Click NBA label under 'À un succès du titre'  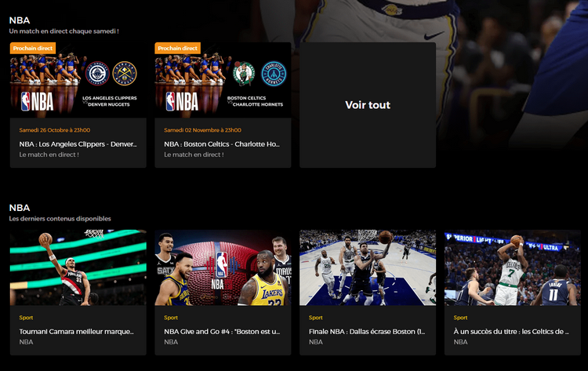pyautogui.click(x=460, y=342)
